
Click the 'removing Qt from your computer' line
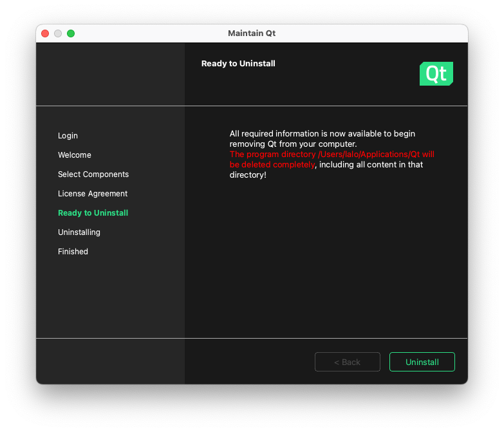(293, 144)
